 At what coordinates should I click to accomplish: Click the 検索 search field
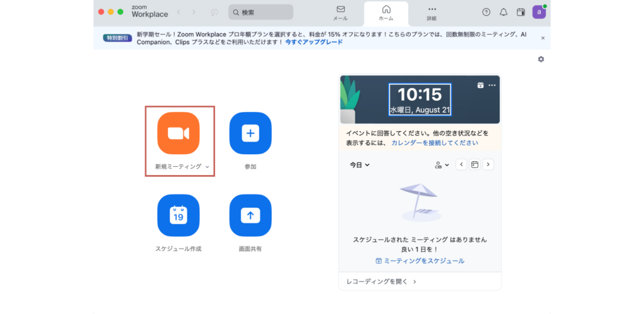pyautogui.click(x=261, y=12)
